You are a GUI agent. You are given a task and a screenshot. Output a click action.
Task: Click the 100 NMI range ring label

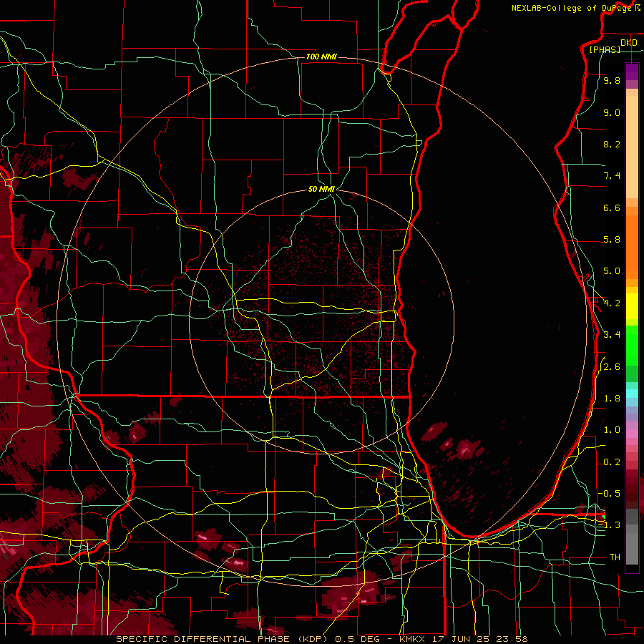321,57
